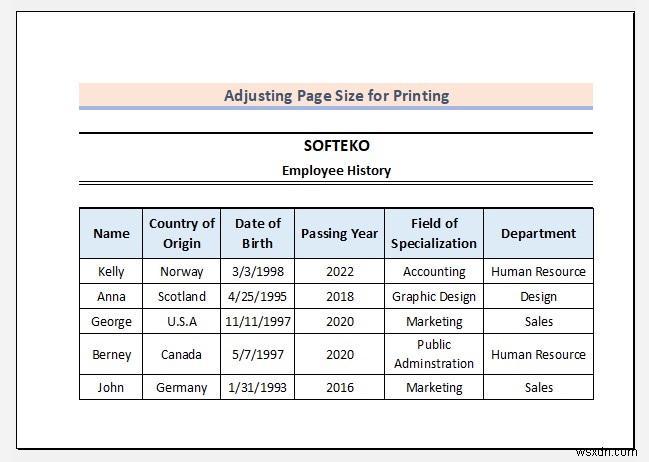Select the Germany cell in John's row
Viewport: 649px width, 462px height.
click(x=181, y=387)
